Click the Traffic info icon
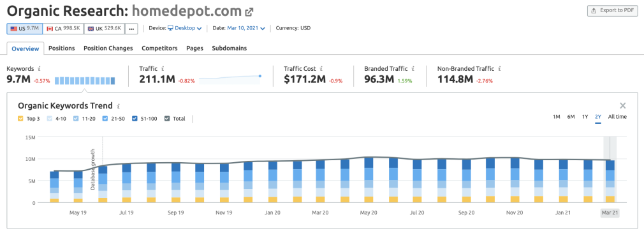This screenshot has height=233, width=644. click(x=163, y=69)
